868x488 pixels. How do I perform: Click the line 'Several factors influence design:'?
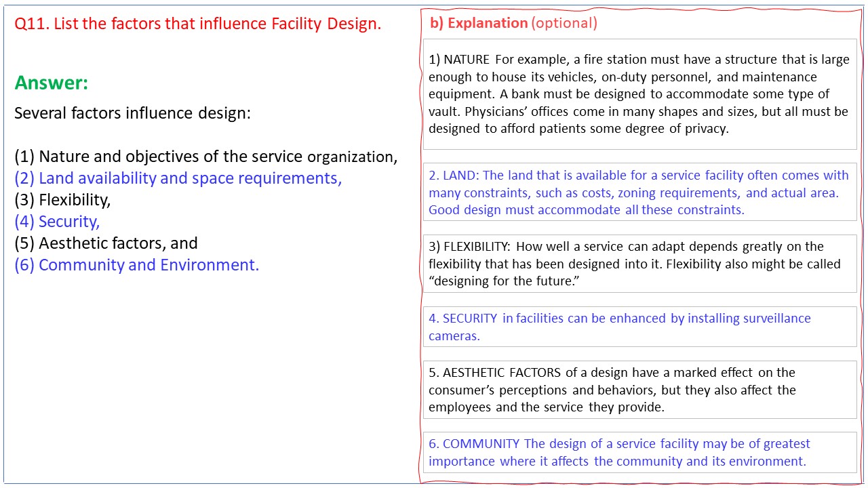point(133,113)
